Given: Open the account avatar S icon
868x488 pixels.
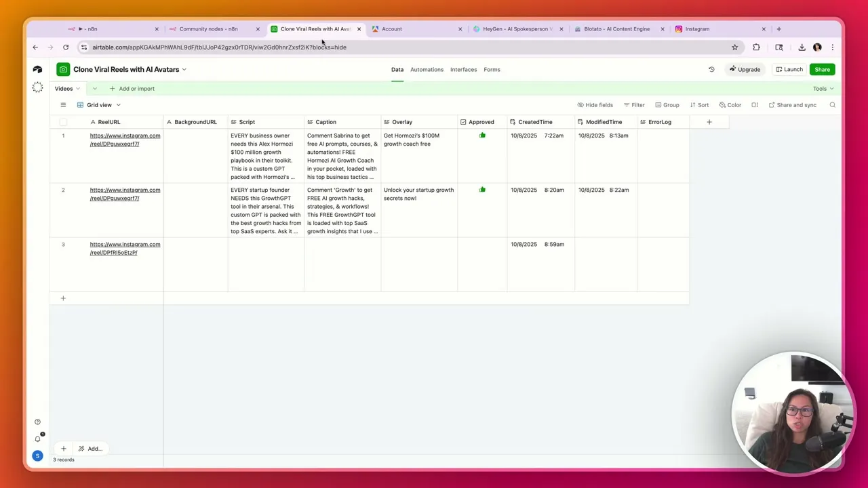Looking at the screenshot, I should coord(37,455).
